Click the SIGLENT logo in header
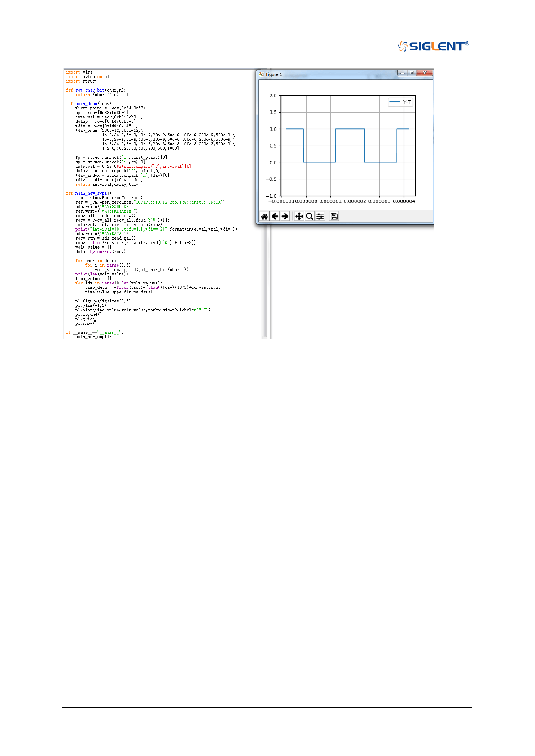 [434, 46]
